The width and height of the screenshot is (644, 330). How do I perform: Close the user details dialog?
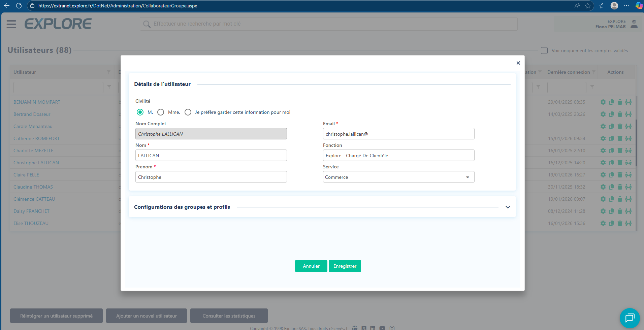518,63
